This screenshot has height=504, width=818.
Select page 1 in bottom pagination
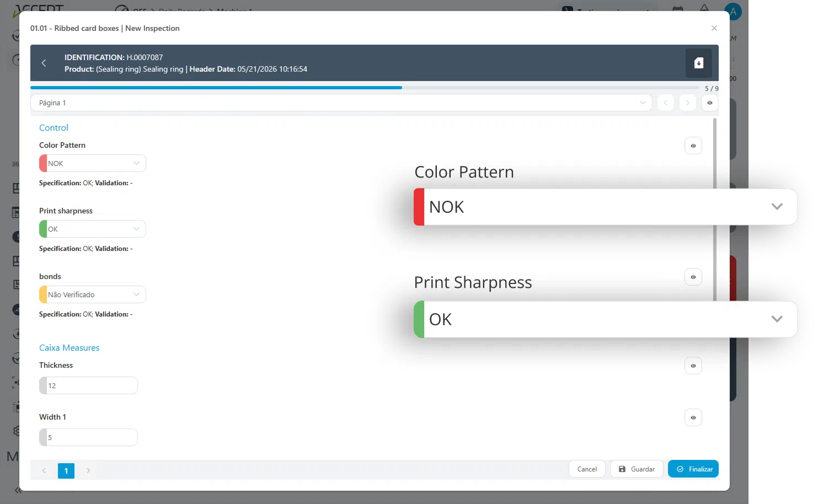66,470
